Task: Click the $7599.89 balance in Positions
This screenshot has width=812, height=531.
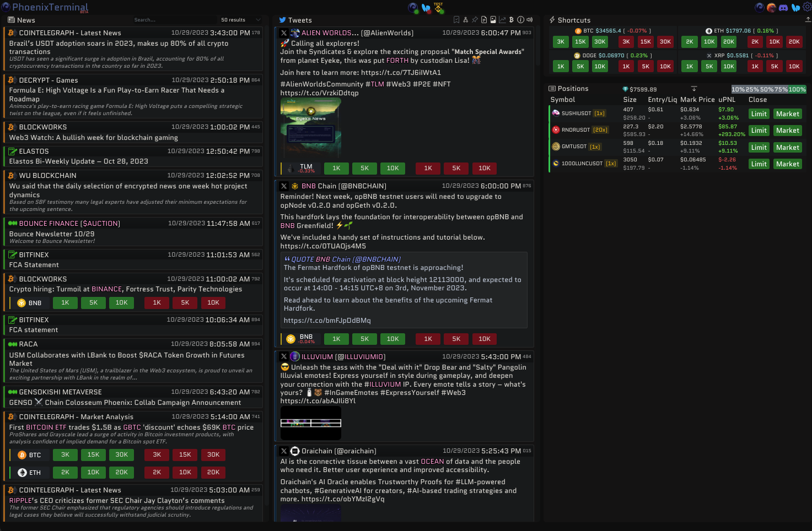Action: coord(643,89)
